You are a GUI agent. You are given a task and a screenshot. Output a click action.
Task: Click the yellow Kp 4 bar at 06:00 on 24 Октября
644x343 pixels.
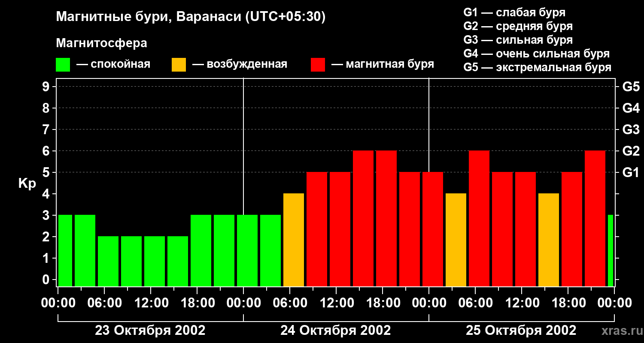coord(294,240)
